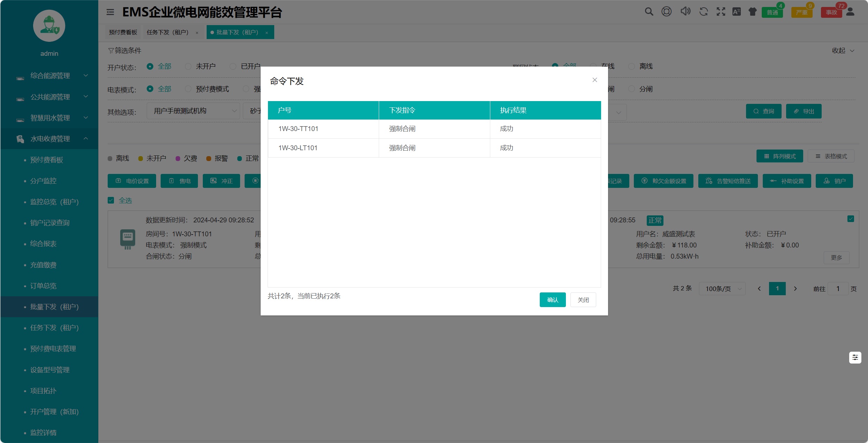The image size is (868, 443).
Task: Open the floating settings sliders icon
Action: 855,357
